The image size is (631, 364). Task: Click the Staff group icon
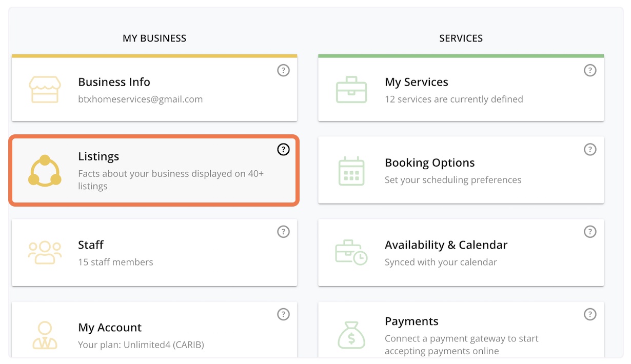(x=45, y=252)
